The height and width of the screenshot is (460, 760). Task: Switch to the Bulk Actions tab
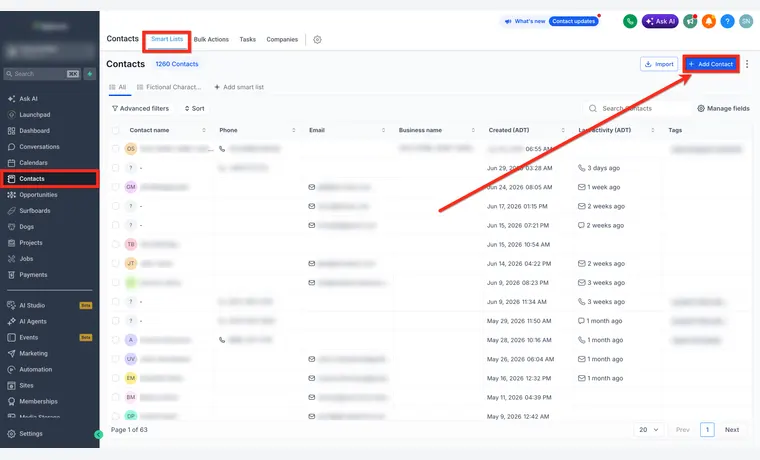tap(211, 39)
